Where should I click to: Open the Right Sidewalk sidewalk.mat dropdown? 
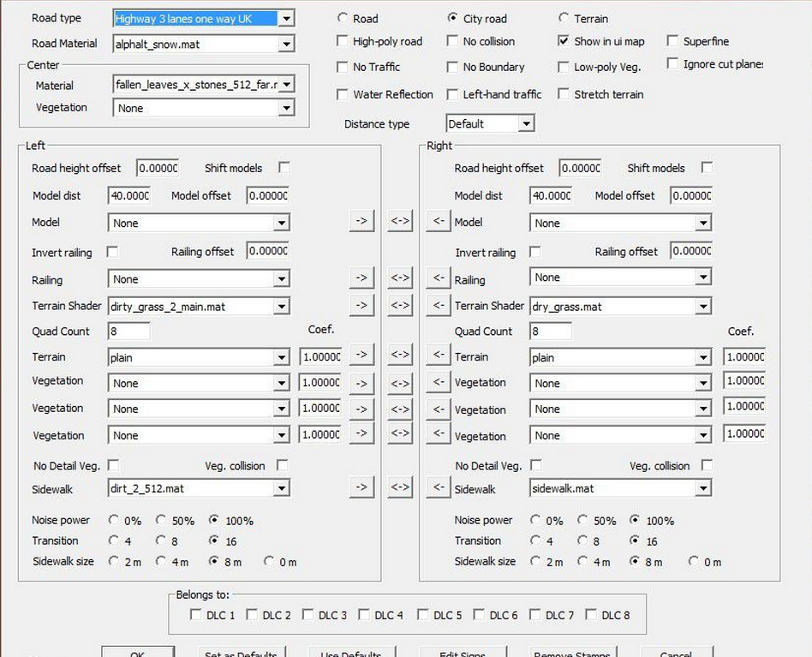(702, 487)
